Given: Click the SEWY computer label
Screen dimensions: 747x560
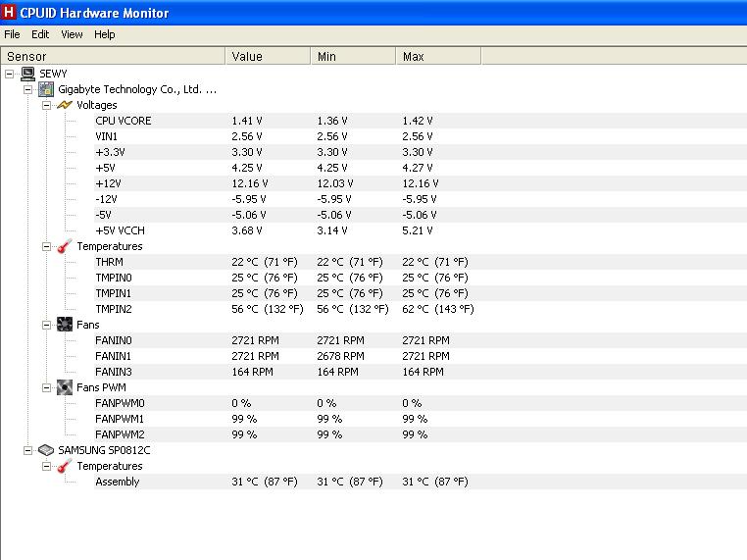Looking at the screenshot, I should point(53,74).
